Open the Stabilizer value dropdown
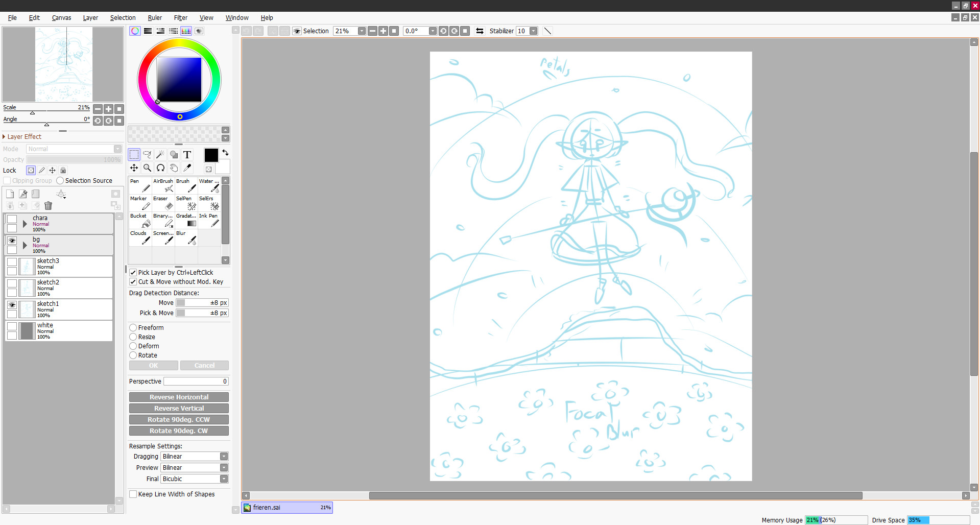 [533, 31]
